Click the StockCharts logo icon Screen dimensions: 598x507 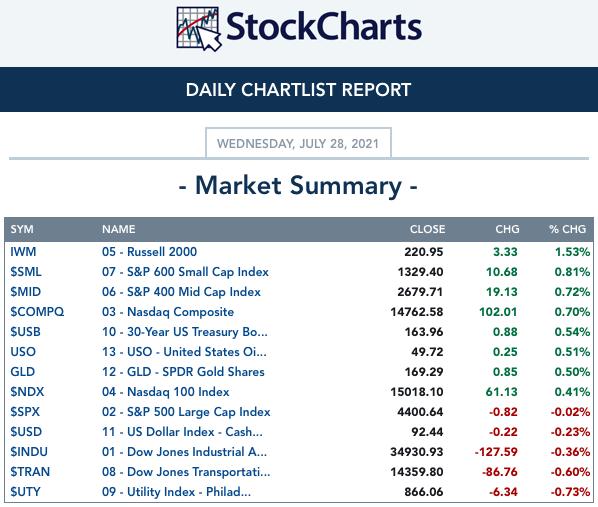[x=198, y=29]
